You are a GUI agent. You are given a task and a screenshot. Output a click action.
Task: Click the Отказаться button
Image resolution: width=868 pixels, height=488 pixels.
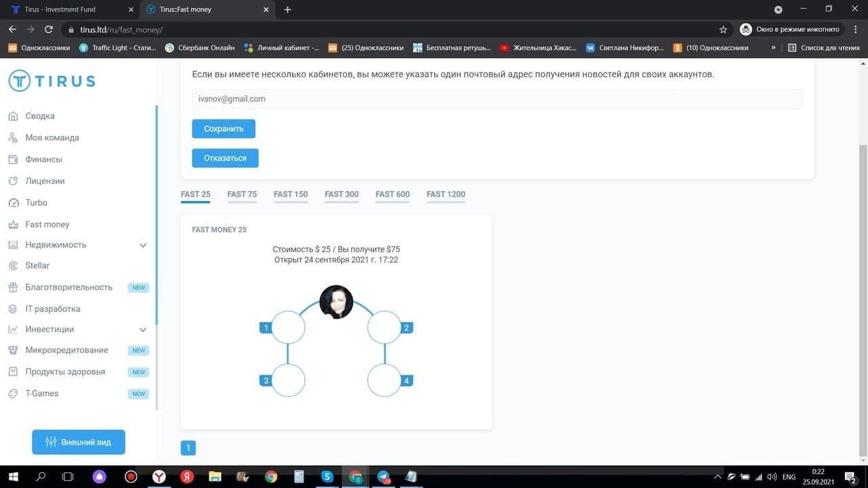point(225,158)
